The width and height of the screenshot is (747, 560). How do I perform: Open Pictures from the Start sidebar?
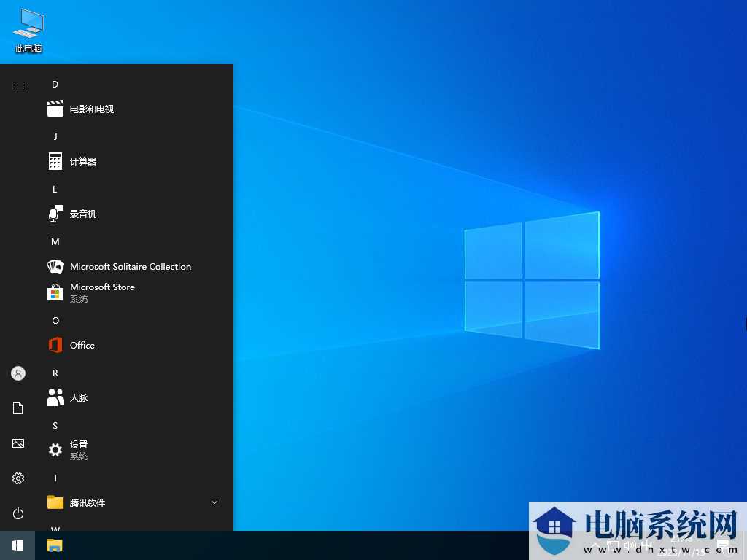(x=18, y=443)
